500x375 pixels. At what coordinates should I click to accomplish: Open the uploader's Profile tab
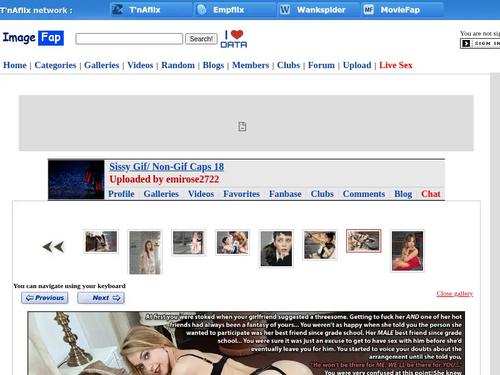[x=121, y=194]
